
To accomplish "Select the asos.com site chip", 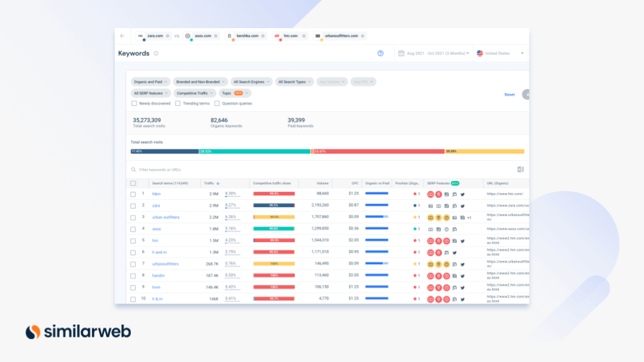I will [x=201, y=36].
